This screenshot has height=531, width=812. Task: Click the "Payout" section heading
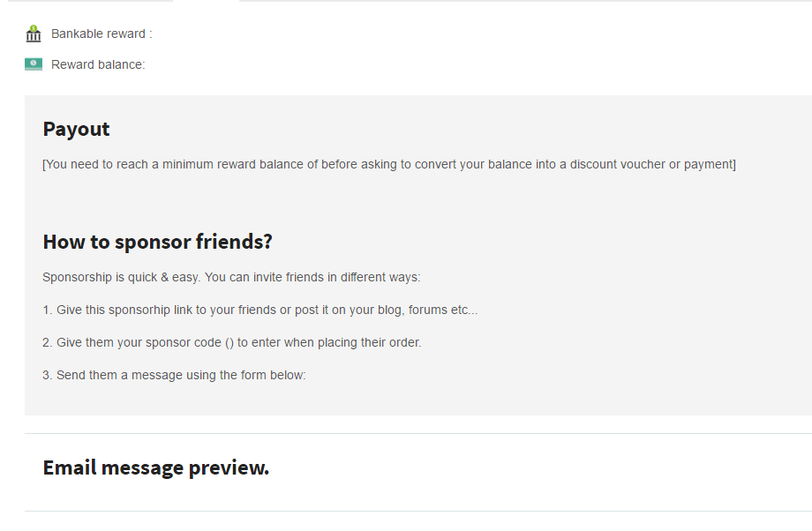pyautogui.click(x=77, y=129)
